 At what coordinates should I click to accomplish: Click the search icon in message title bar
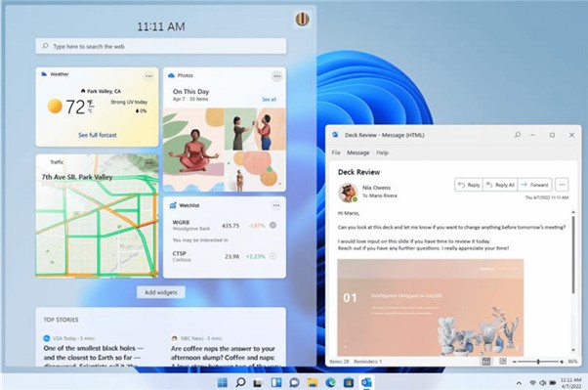pos(518,134)
